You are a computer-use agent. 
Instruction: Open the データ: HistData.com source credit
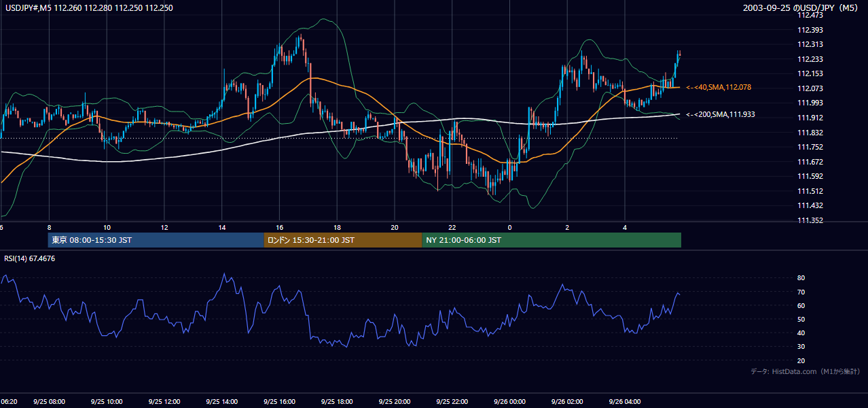pyautogui.click(x=805, y=371)
